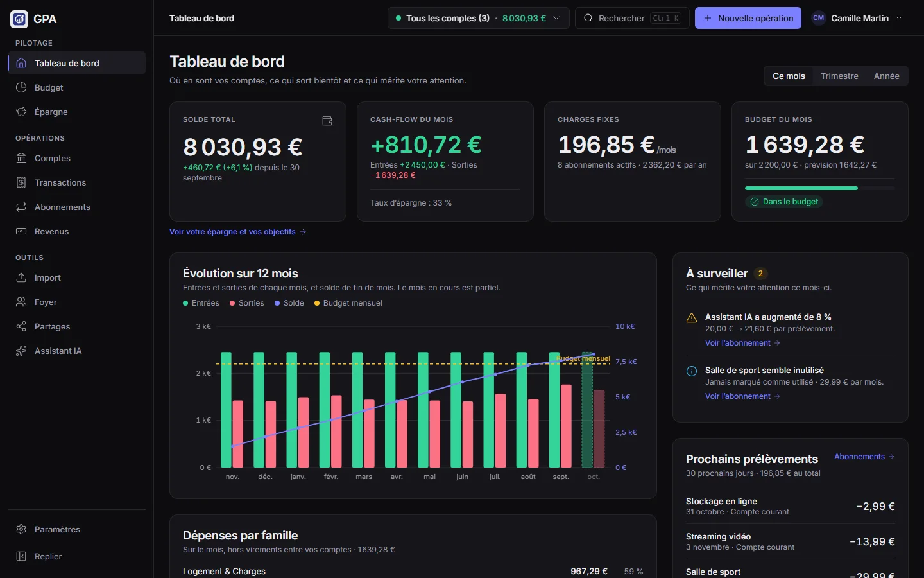Go to Transactions in the sidebar
The height and width of the screenshot is (578, 924).
[76, 182]
